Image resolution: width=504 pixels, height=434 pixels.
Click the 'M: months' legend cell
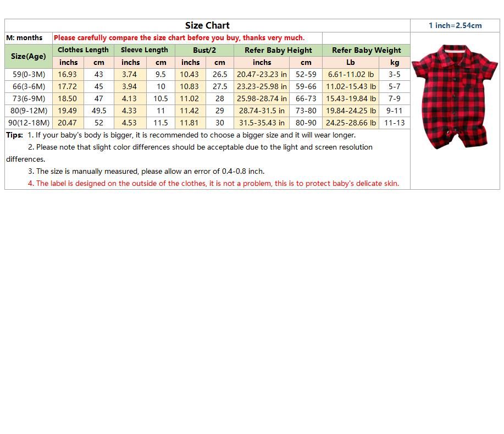tap(24, 38)
